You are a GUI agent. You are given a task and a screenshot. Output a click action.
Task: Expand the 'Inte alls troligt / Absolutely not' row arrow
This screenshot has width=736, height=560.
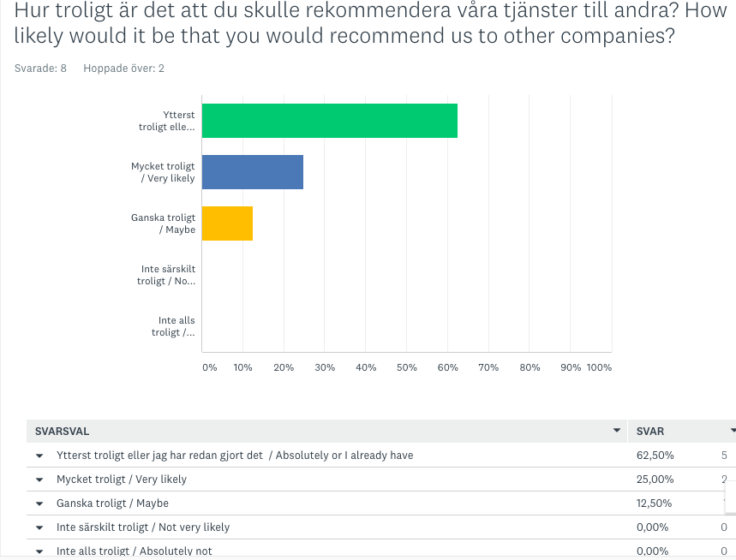(39, 551)
